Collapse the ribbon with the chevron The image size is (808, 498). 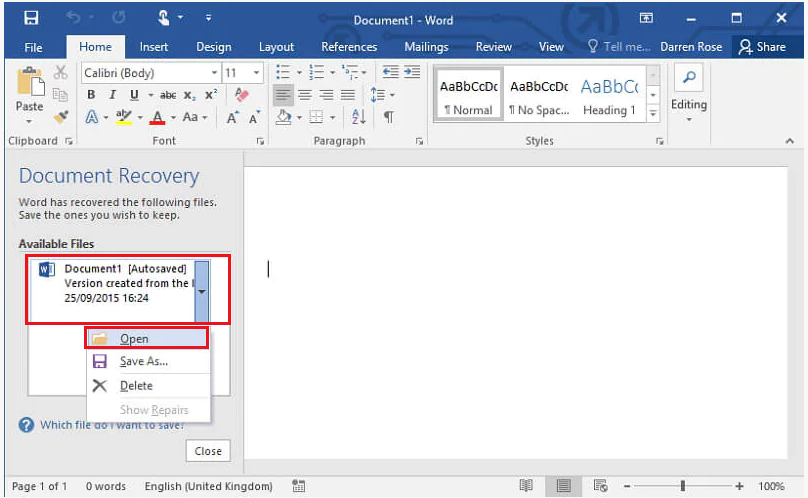click(789, 141)
